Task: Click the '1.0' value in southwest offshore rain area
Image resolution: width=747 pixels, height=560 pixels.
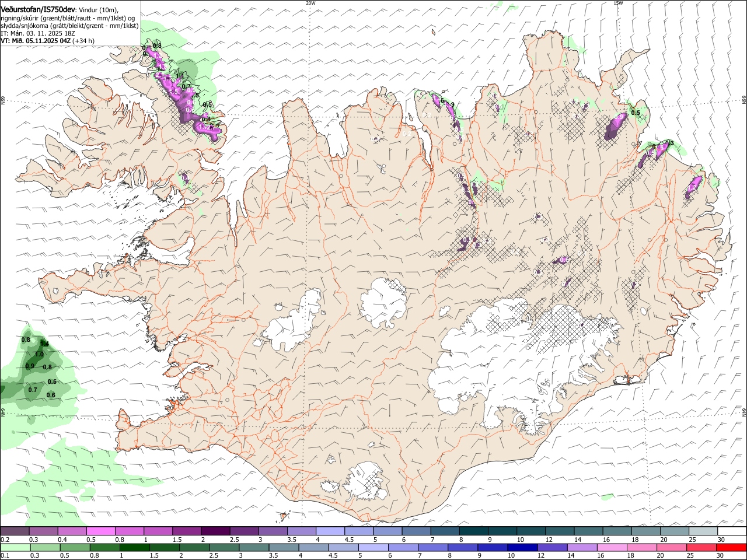Action: 39,355
